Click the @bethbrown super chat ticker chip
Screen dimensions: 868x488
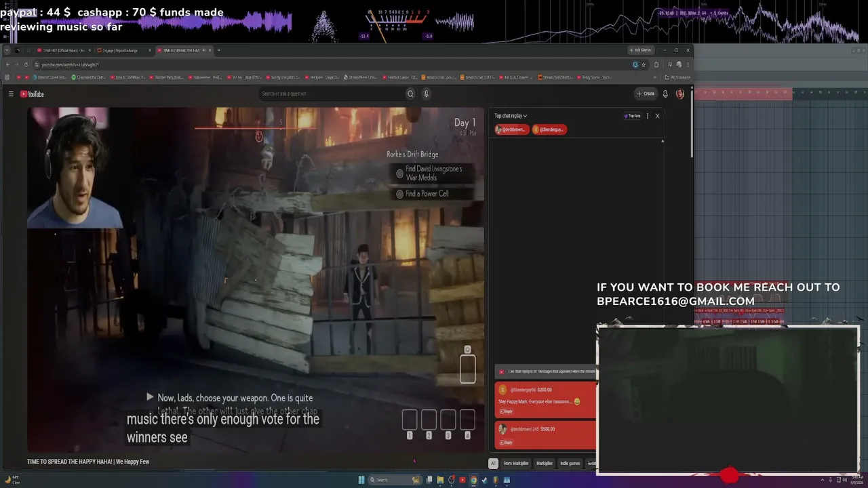coord(512,129)
